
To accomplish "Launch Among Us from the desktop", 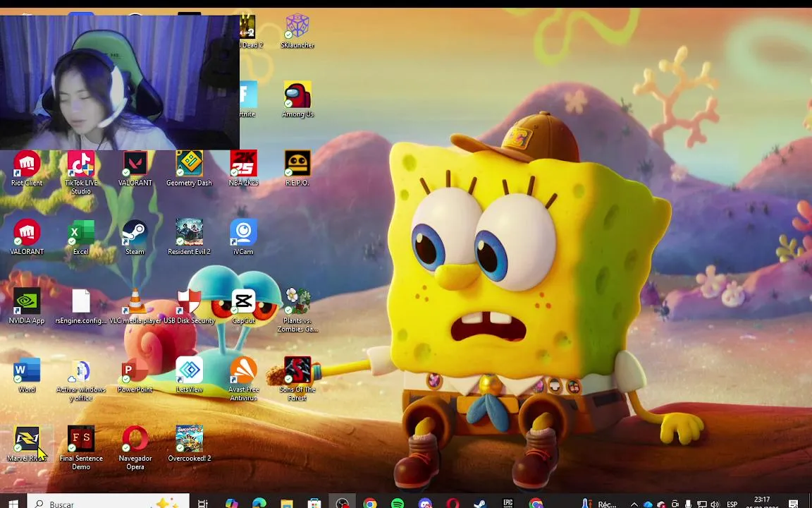I will (x=297, y=99).
